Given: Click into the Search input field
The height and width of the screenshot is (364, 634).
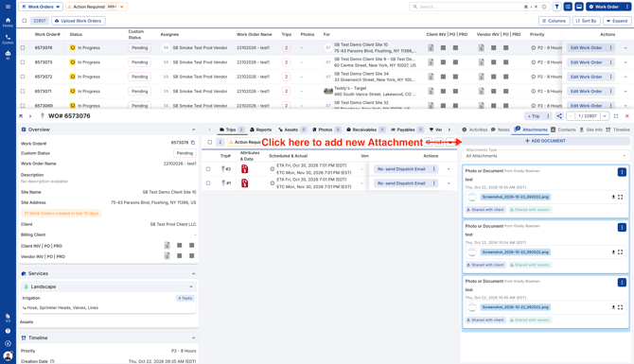Looking at the screenshot, I should pos(471,7).
